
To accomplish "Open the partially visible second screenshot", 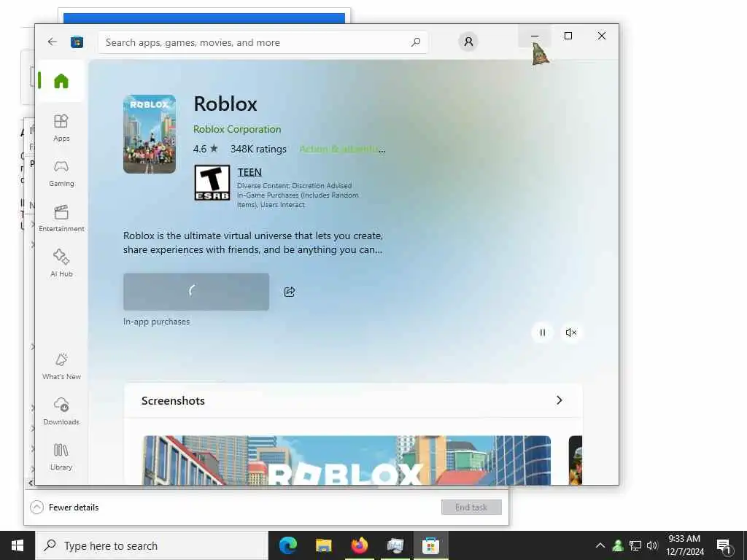I will point(576,460).
